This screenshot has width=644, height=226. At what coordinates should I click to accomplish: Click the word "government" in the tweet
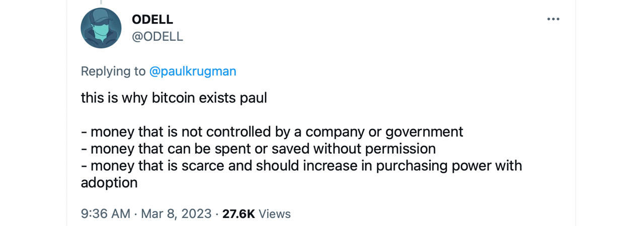(424, 132)
